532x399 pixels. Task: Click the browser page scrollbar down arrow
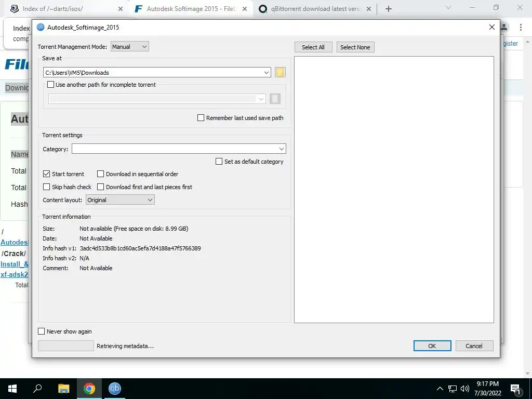point(528,374)
